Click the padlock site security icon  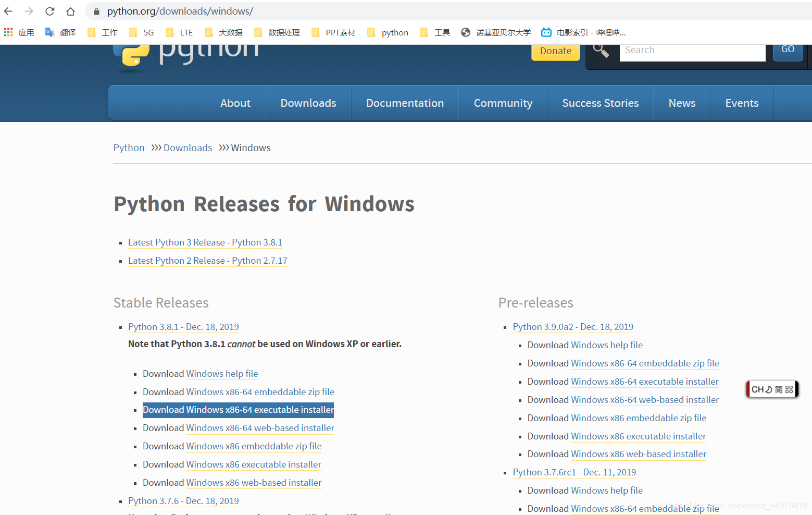click(96, 11)
